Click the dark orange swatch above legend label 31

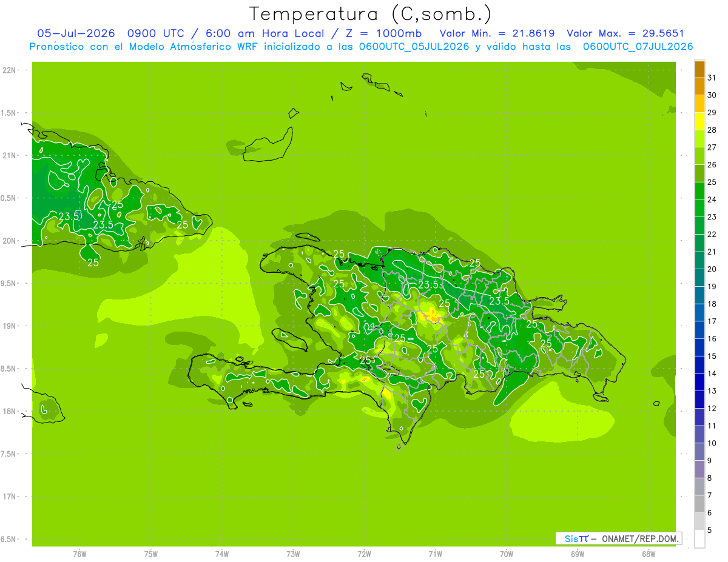[x=699, y=69]
